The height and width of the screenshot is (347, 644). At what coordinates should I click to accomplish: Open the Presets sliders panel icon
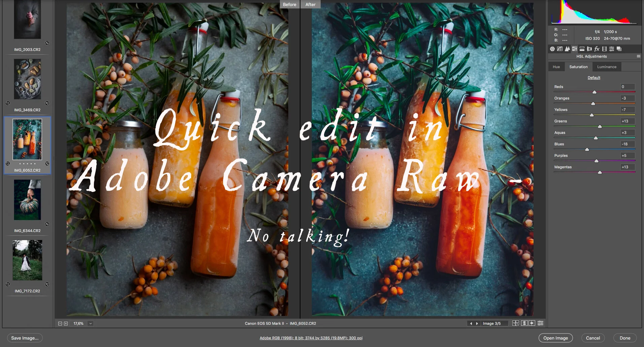612,49
